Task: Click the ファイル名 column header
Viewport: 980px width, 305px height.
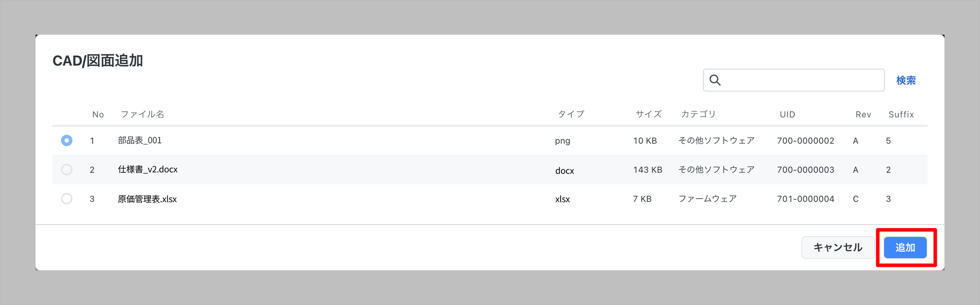Action: [142, 114]
